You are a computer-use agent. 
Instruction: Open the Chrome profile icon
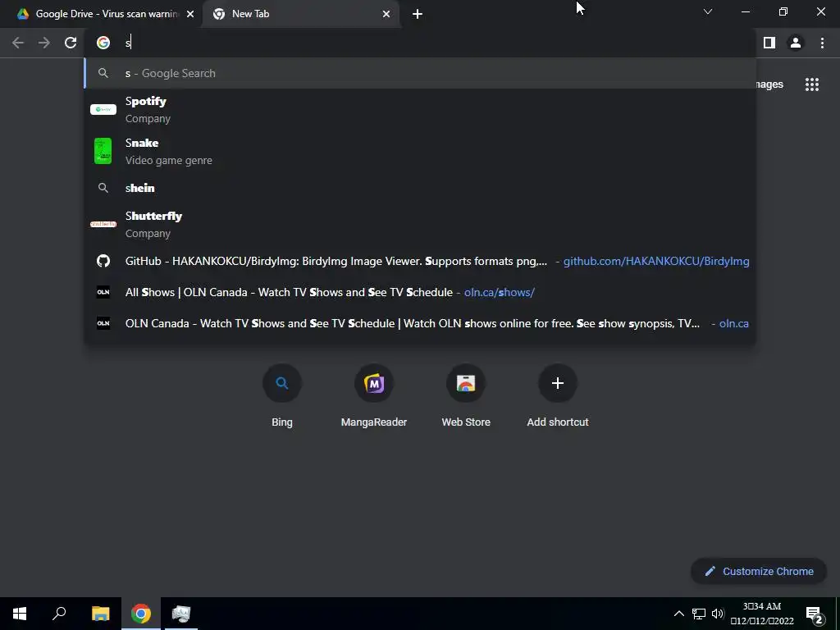point(796,43)
